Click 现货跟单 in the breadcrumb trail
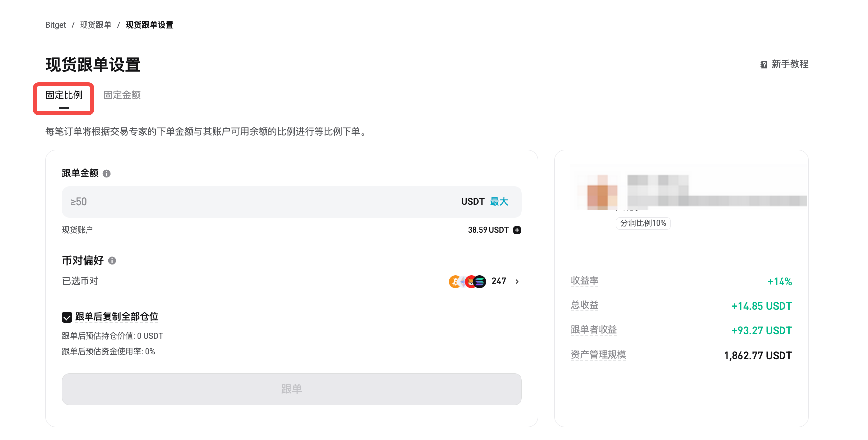Screen dimensions: 868x440 click(x=95, y=24)
